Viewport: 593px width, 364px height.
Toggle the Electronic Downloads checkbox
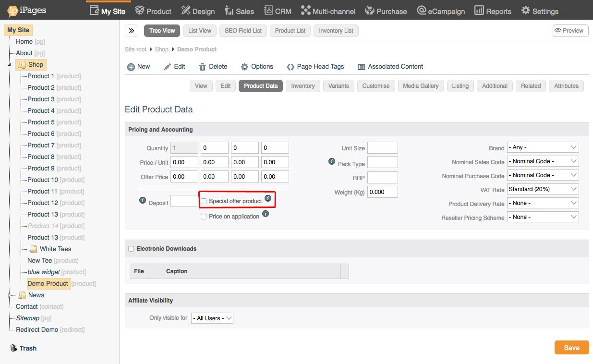click(131, 249)
